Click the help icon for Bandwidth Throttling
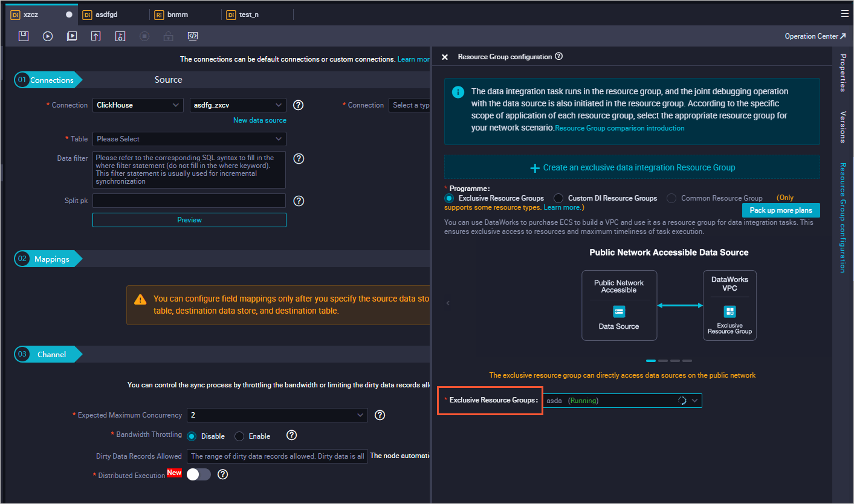854x504 pixels. [291, 435]
